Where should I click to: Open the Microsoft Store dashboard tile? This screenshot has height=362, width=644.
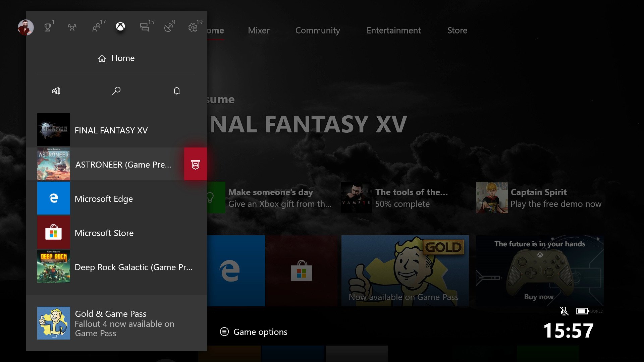click(x=302, y=271)
